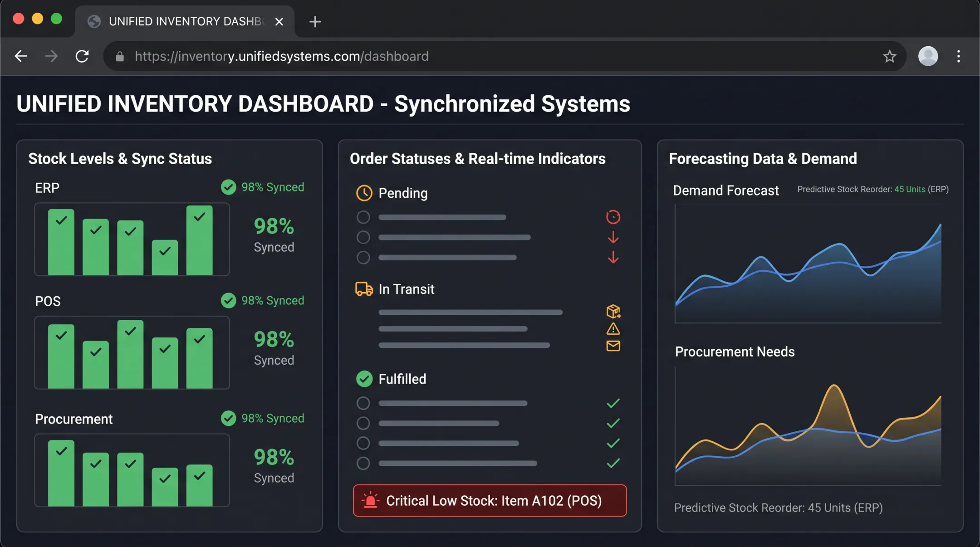Click the second red down arrow in Pending
Image resolution: width=980 pixels, height=547 pixels.
click(x=613, y=257)
